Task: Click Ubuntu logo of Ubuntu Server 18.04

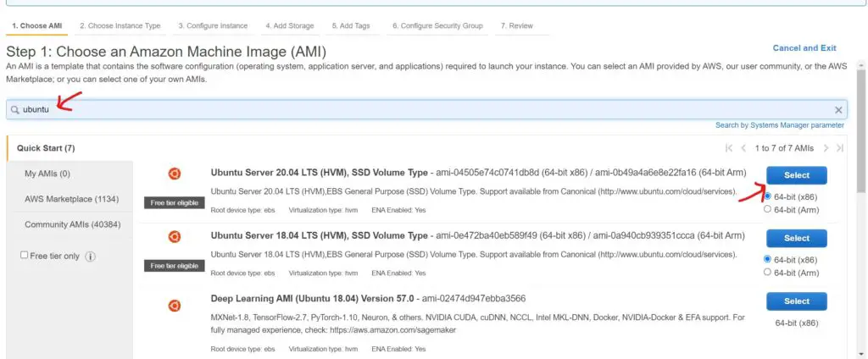Action: [x=175, y=237]
